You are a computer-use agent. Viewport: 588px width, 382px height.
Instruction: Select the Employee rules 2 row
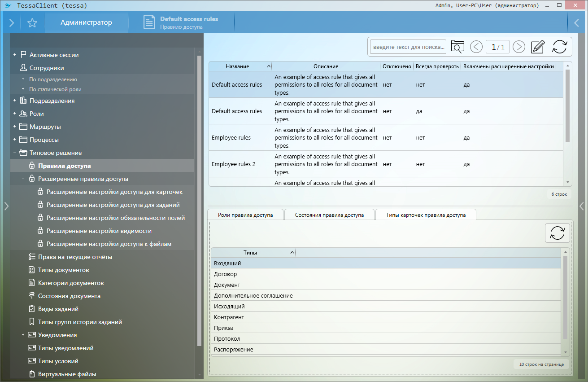(386, 164)
